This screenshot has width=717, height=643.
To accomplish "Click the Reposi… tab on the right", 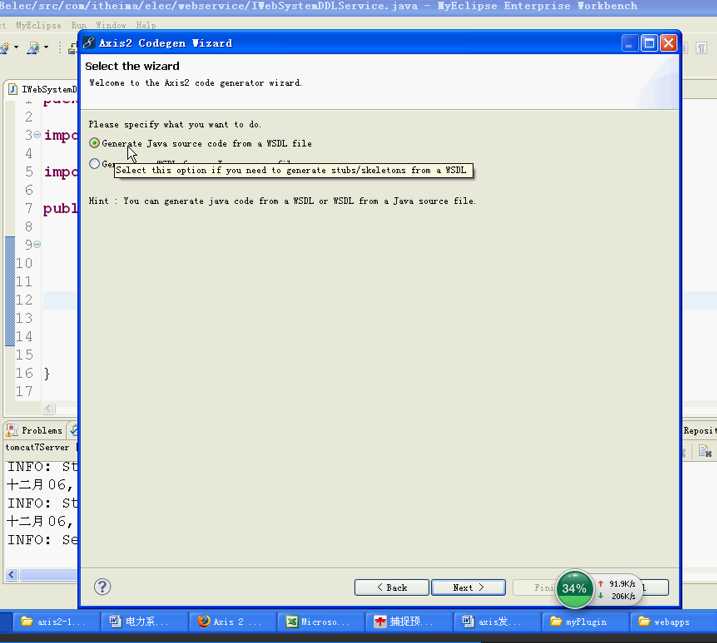I will [698, 430].
